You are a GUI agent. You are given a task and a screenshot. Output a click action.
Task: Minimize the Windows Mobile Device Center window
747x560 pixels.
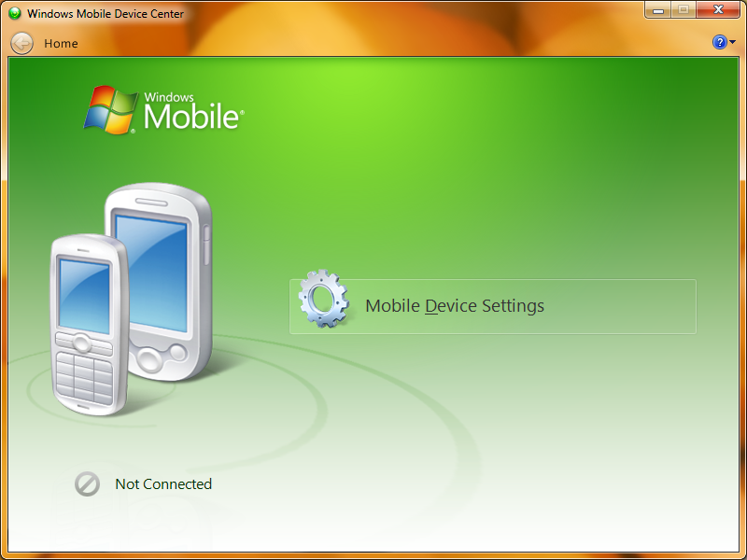coord(658,10)
